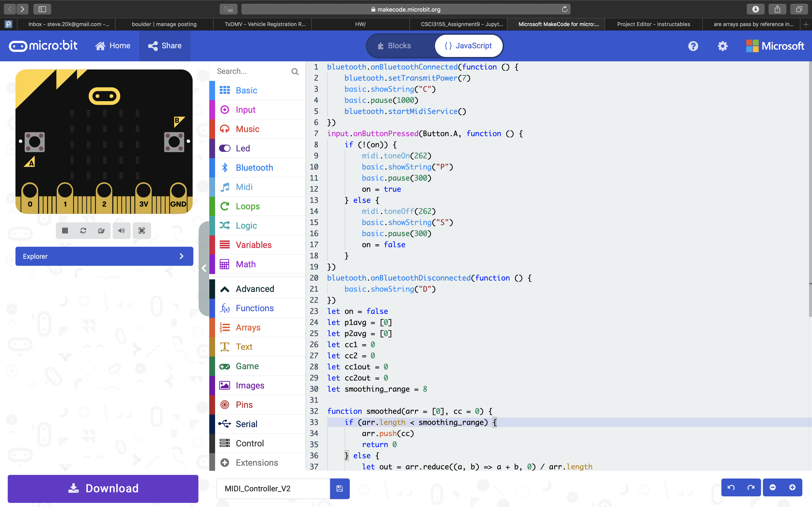Click the Download button

(103, 488)
